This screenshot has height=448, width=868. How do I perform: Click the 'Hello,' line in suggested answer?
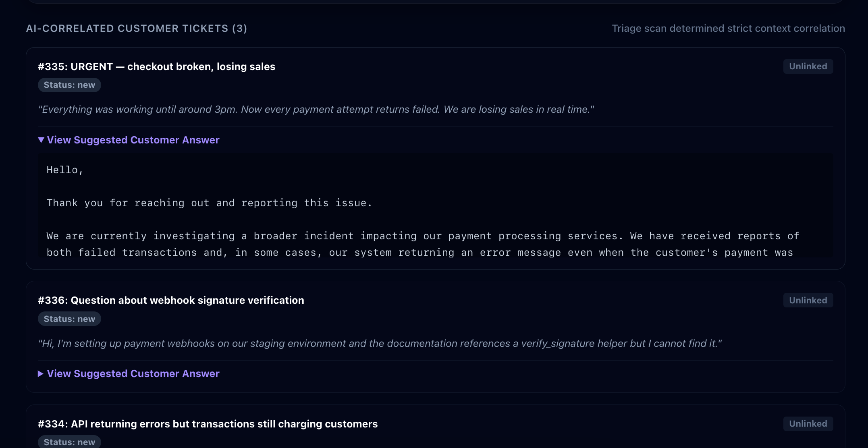click(65, 170)
